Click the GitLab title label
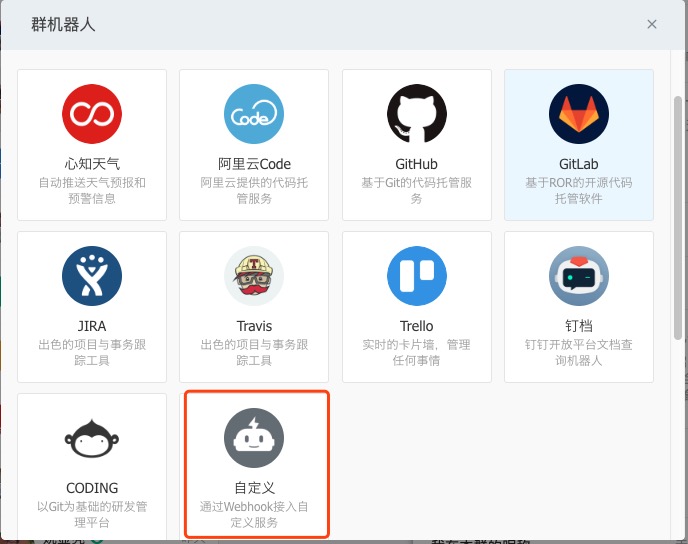The width and height of the screenshot is (688, 544). [579, 164]
